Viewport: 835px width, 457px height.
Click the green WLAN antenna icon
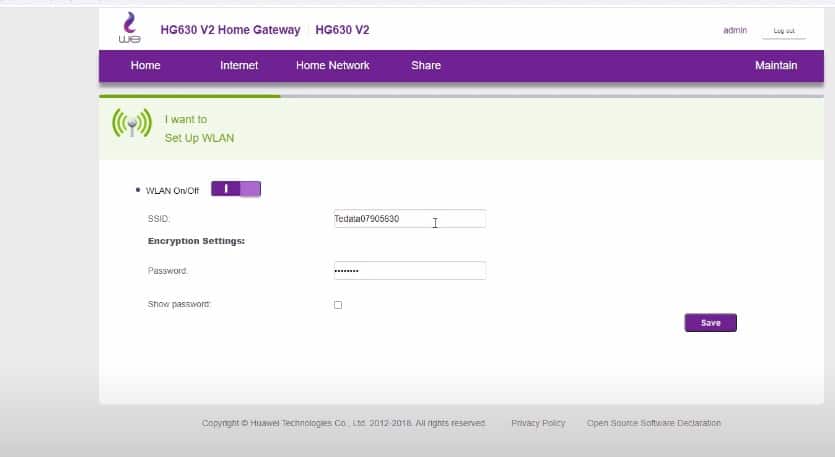click(131, 125)
